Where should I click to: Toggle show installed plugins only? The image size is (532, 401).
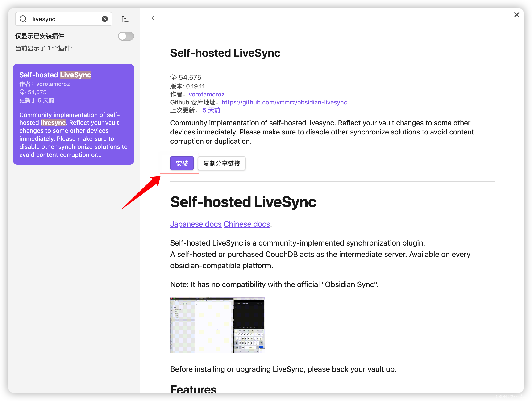coord(126,36)
